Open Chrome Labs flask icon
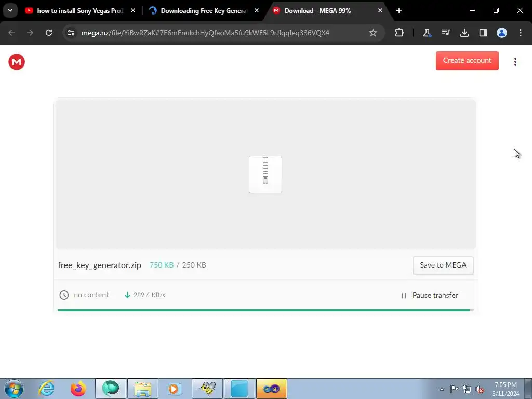The width and height of the screenshot is (532, 399). (x=427, y=33)
